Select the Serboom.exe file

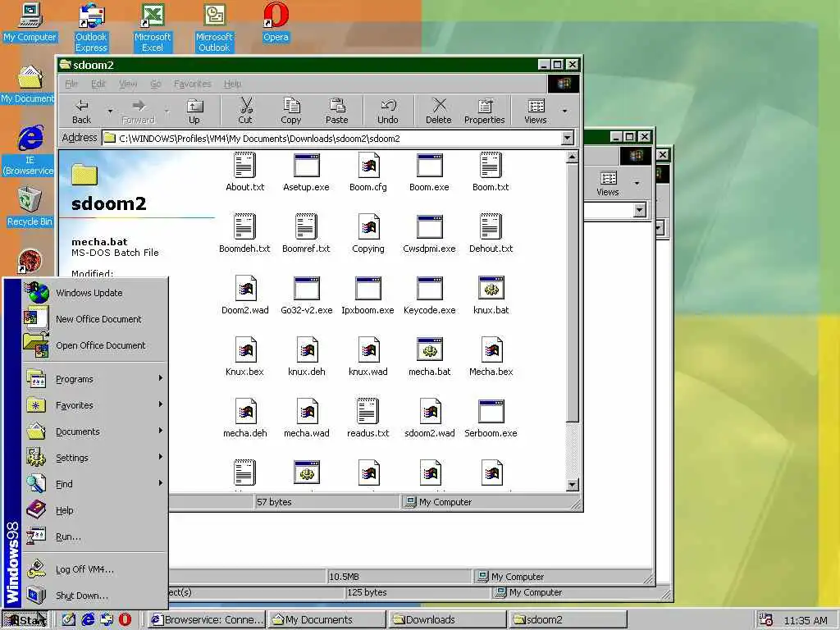click(x=491, y=418)
